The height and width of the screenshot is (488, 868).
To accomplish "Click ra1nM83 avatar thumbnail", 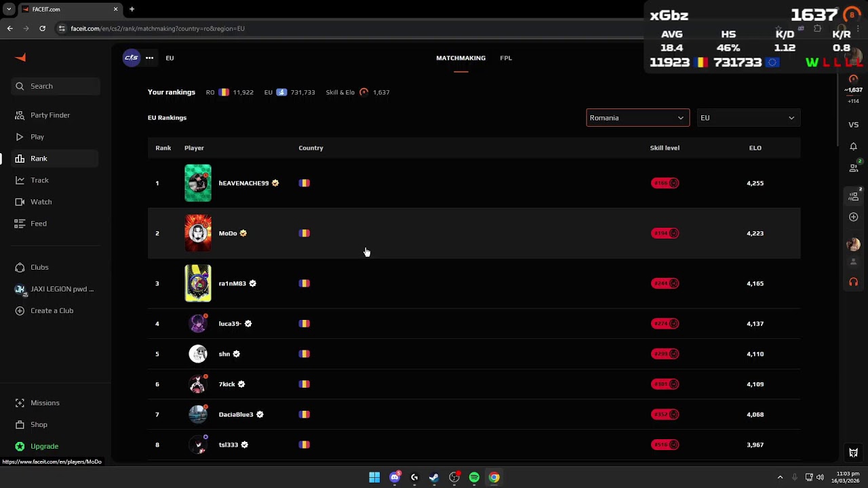I will point(198,283).
